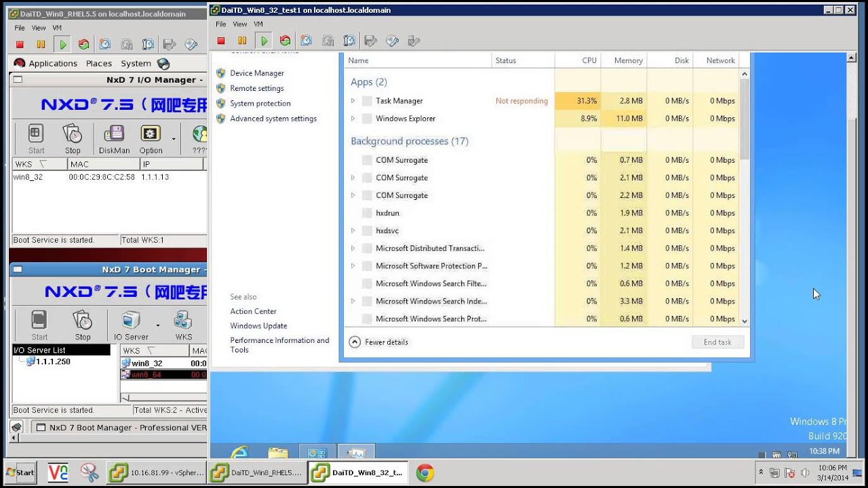Open System protection link
The height and width of the screenshot is (488, 868).
260,103
